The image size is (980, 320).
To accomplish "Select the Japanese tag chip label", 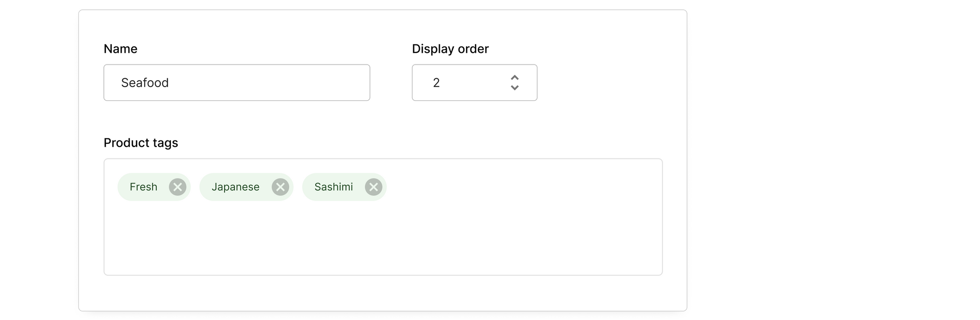I will point(236,187).
